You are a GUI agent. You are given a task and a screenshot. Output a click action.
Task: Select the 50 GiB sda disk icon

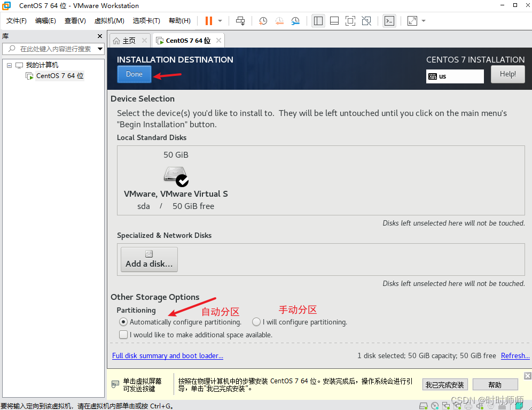coord(176,176)
